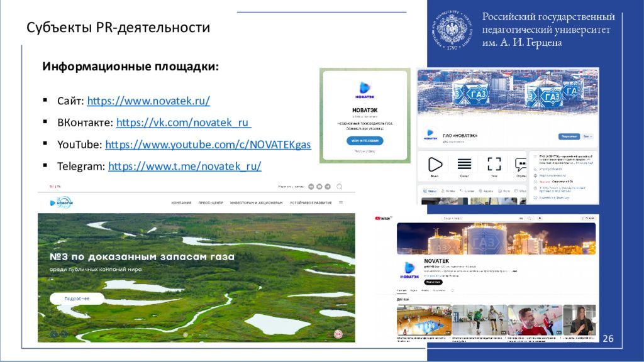Viewport: 644px width, 362px height.
Task: Open the VK video play icon
Action: pos(435,165)
